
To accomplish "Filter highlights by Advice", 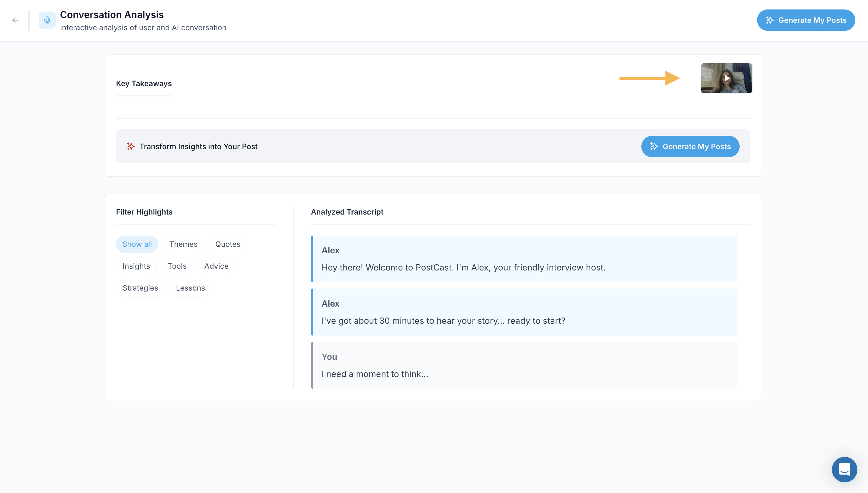I will point(216,266).
